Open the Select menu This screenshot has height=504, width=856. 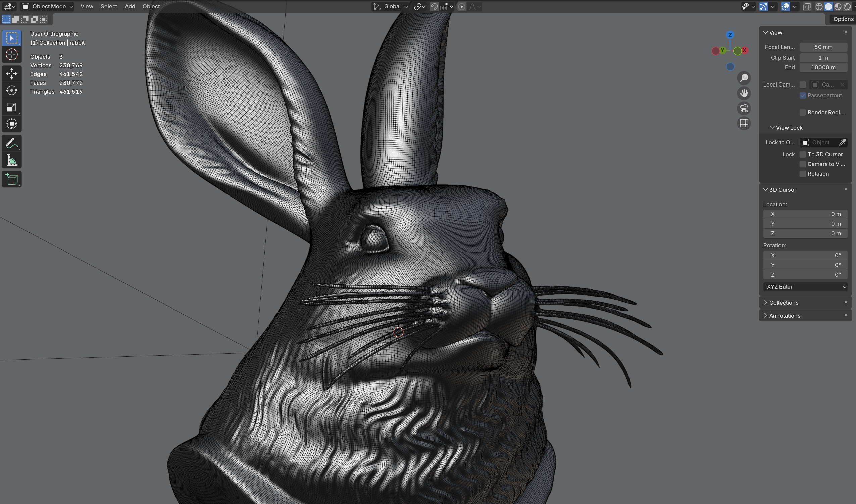tap(109, 6)
